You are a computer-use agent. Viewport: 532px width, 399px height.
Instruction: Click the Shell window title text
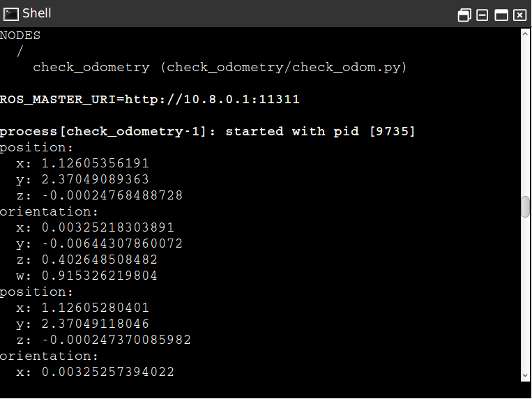(x=37, y=13)
